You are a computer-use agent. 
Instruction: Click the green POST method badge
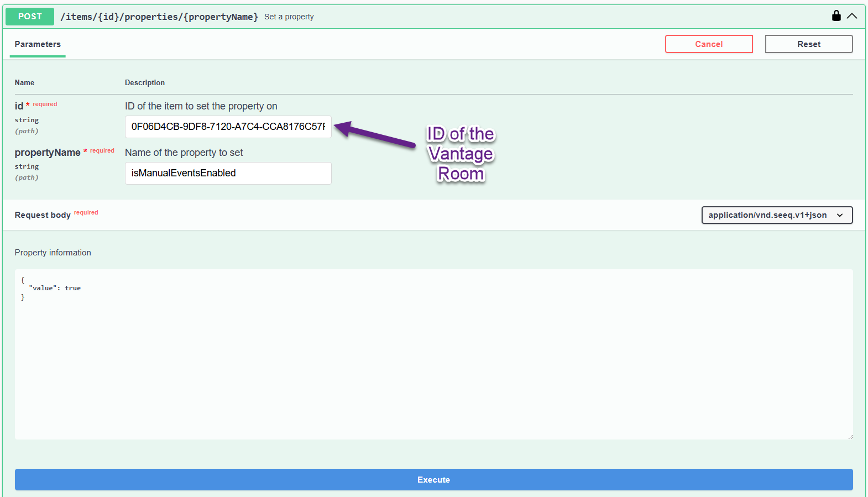(30, 17)
